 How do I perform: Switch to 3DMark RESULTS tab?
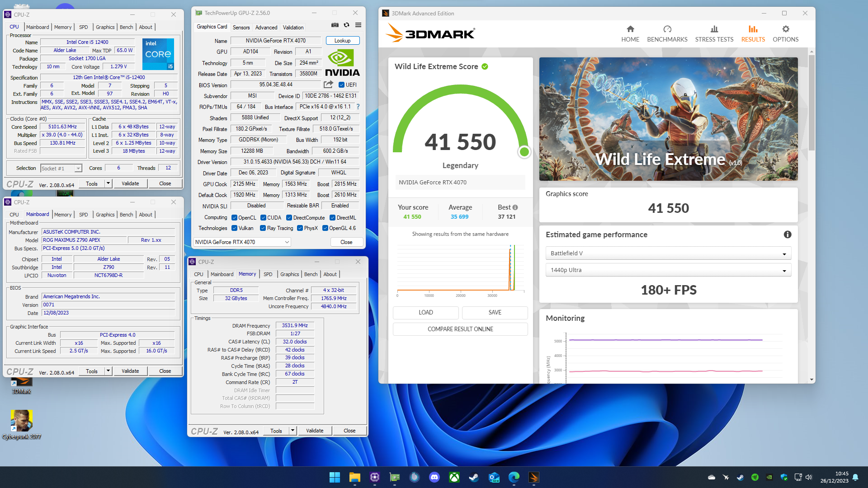pyautogui.click(x=753, y=34)
